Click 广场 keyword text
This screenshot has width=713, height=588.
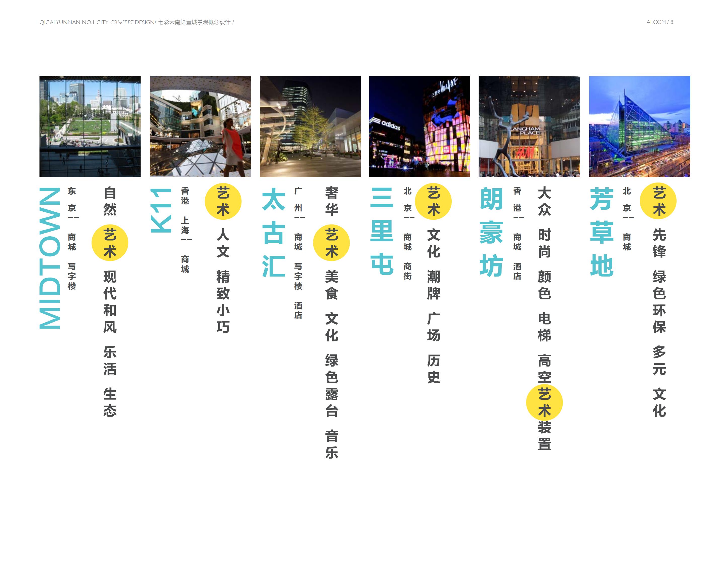coord(433,327)
